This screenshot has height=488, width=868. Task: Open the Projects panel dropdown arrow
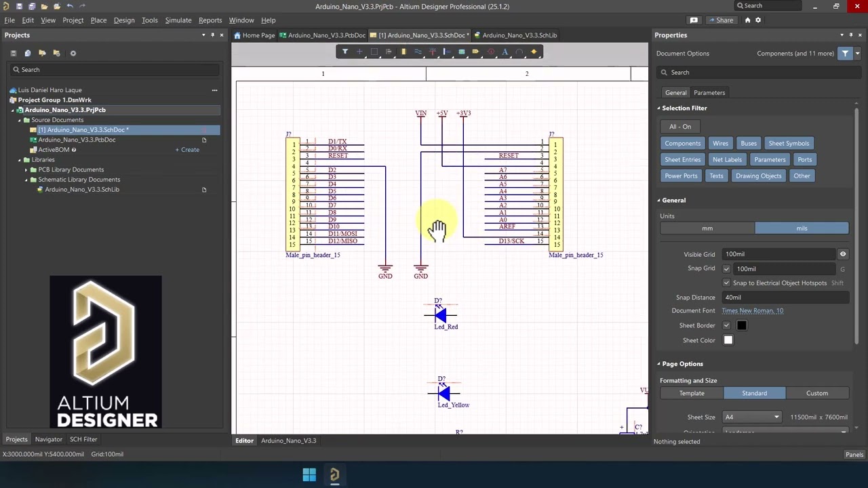point(203,35)
